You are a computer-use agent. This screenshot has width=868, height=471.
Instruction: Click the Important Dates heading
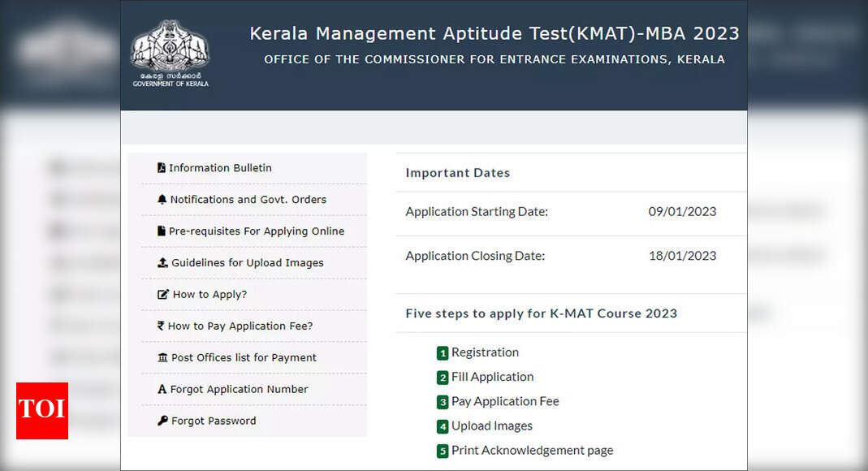[x=458, y=173]
